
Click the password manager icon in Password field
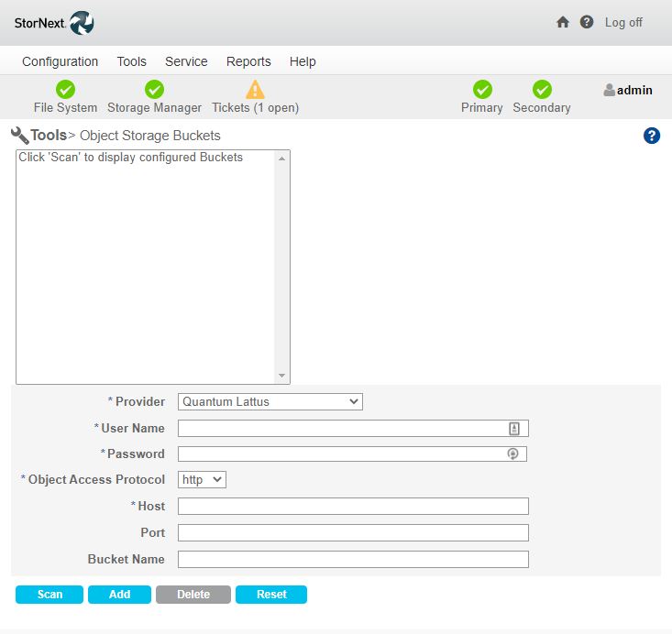(512, 454)
